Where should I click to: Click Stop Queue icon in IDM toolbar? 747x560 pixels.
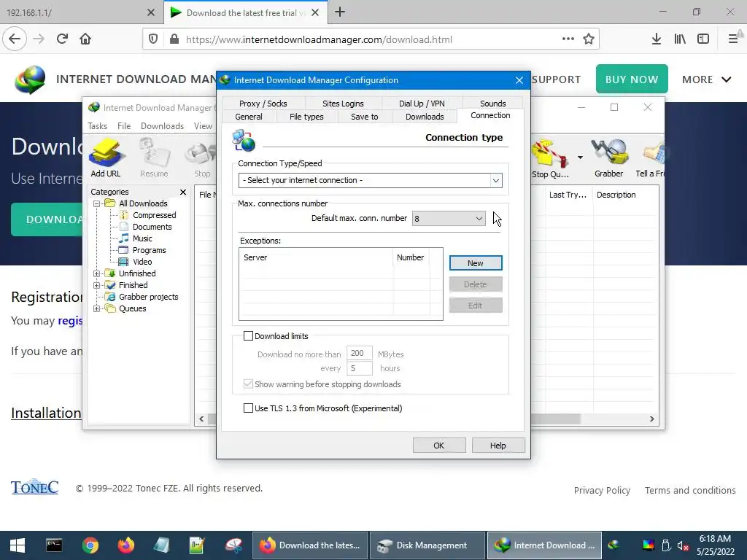tap(550, 158)
